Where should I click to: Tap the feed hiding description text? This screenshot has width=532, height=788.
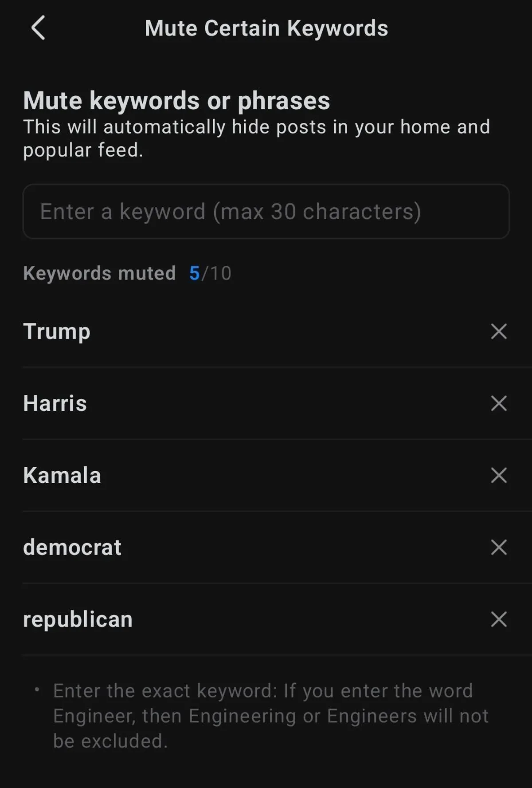256,138
